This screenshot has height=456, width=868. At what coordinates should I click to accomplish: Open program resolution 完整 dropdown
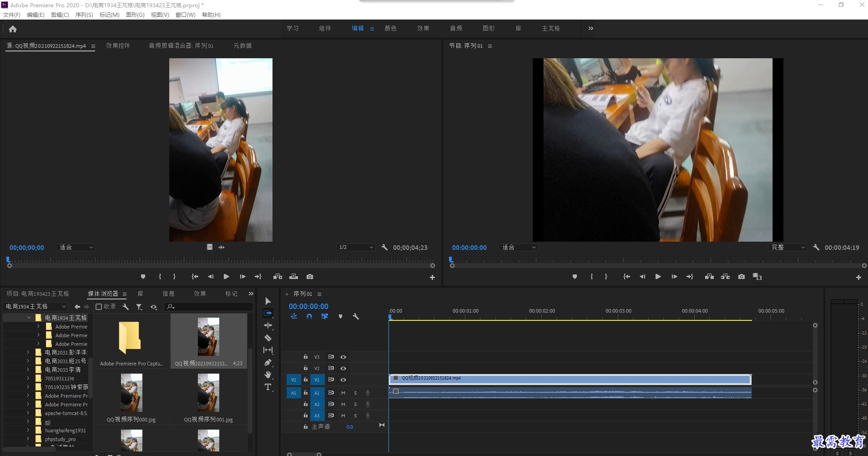coord(787,248)
